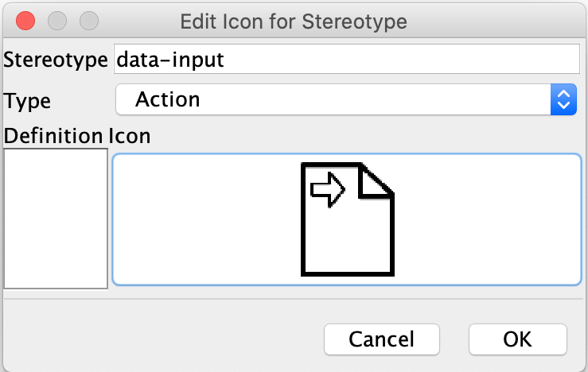588x372 pixels.
Task: Click the Definition column label
Action: tap(53, 136)
